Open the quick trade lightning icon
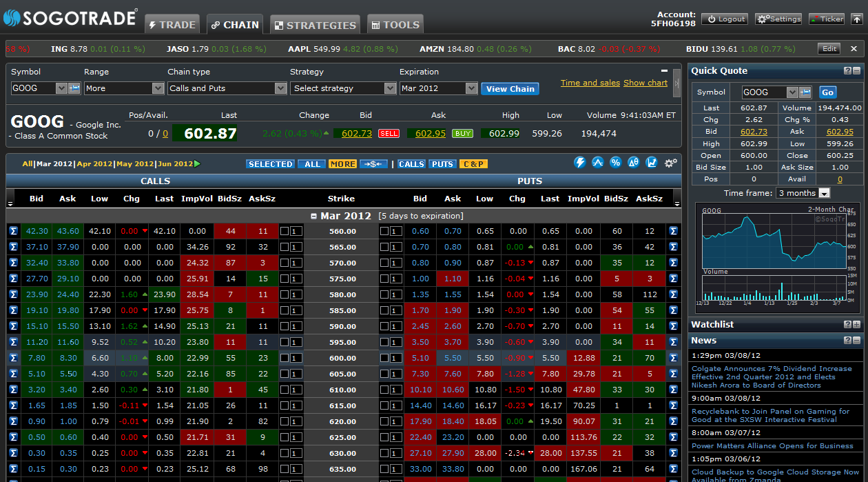This screenshot has height=482, width=868. point(580,163)
